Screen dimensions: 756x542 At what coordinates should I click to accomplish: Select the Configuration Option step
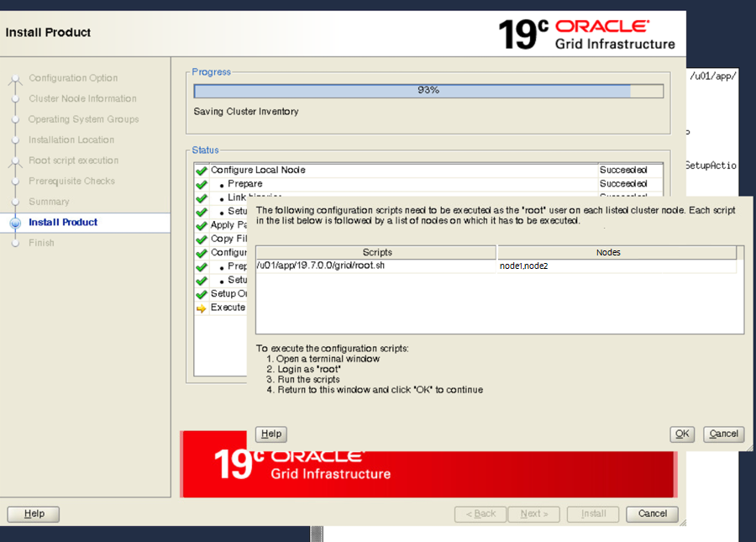point(73,78)
